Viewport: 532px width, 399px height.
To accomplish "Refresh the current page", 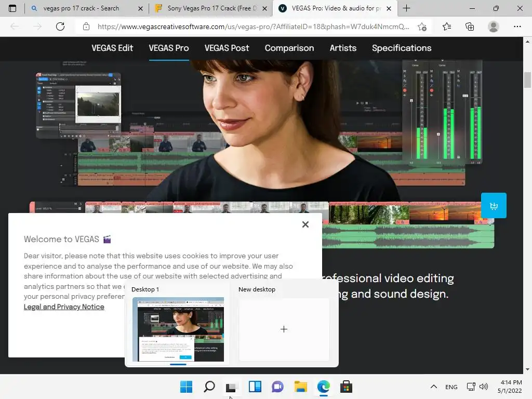I will click(60, 26).
